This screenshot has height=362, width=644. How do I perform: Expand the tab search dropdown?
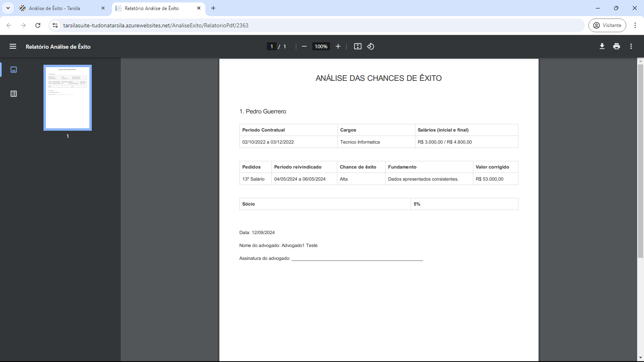(8, 8)
